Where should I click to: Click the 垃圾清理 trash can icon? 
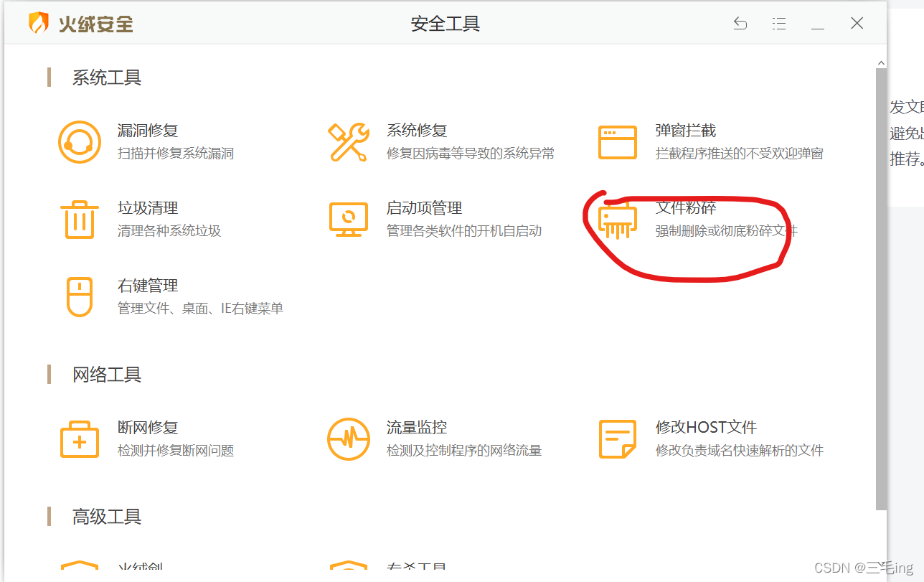pyautogui.click(x=79, y=220)
